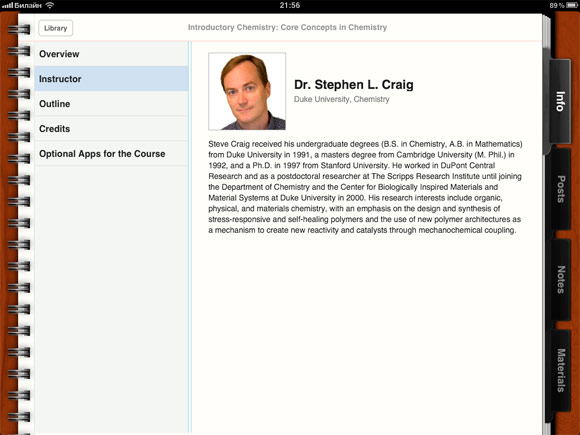Show the course Outline

tap(111, 104)
